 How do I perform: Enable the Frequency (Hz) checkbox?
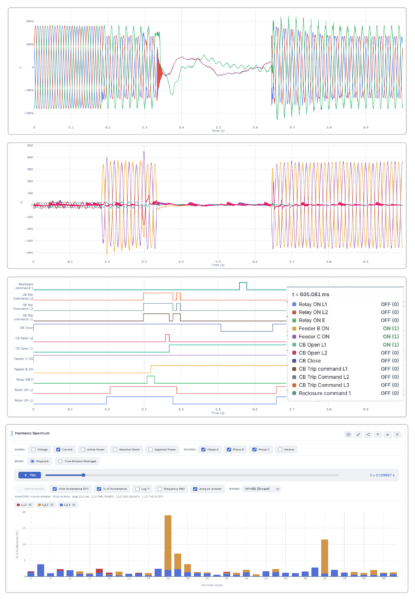160,489
